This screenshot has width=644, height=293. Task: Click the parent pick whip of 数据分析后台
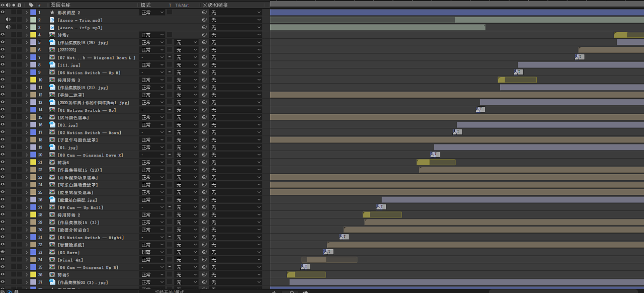pyautogui.click(x=204, y=230)
